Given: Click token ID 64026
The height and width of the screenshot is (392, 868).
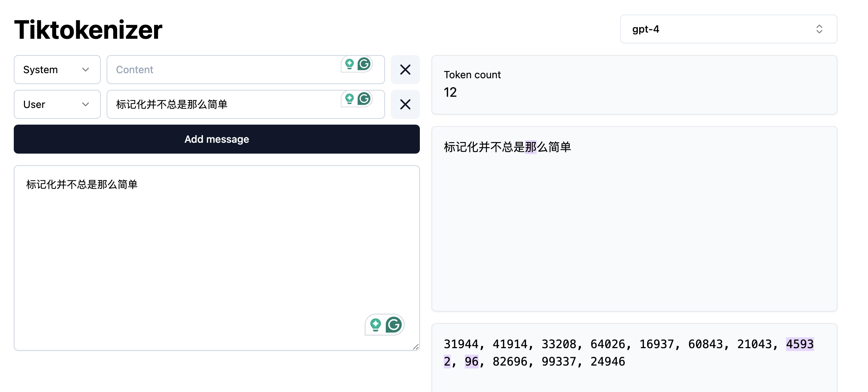Looking at the screenshot, I should [608, 344].
